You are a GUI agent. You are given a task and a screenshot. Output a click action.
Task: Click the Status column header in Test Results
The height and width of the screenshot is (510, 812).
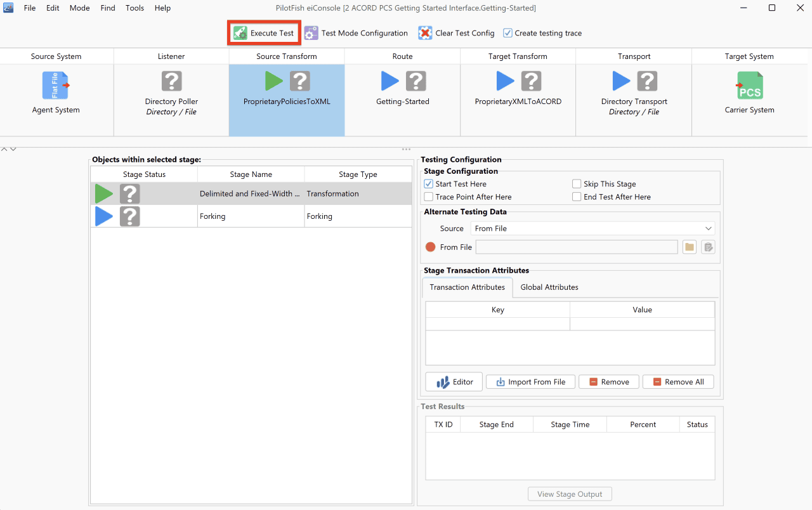click(x=697, y=424)
